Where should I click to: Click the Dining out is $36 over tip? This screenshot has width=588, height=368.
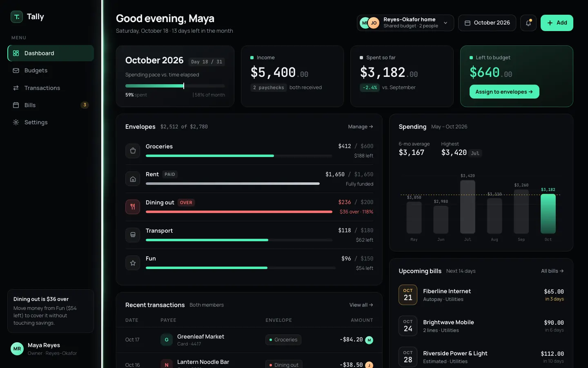51,311
